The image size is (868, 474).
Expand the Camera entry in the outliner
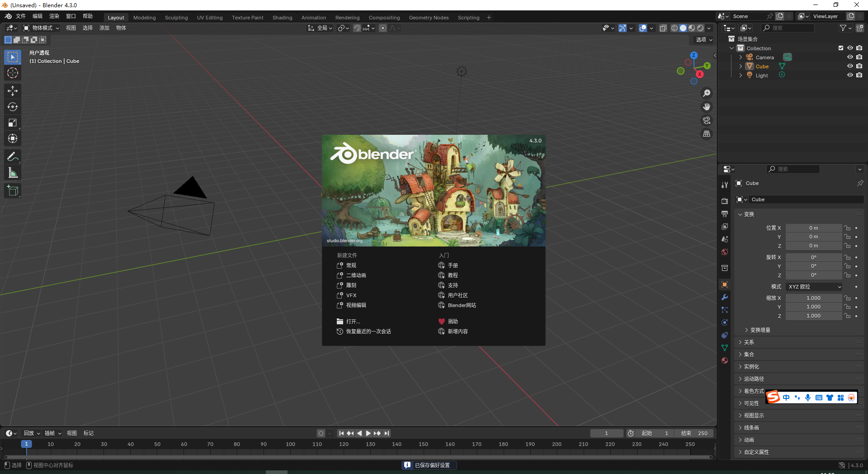[741, 57]
